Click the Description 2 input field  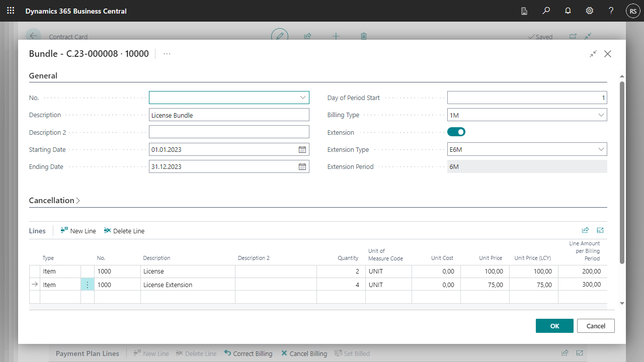(x=229, y=132)
